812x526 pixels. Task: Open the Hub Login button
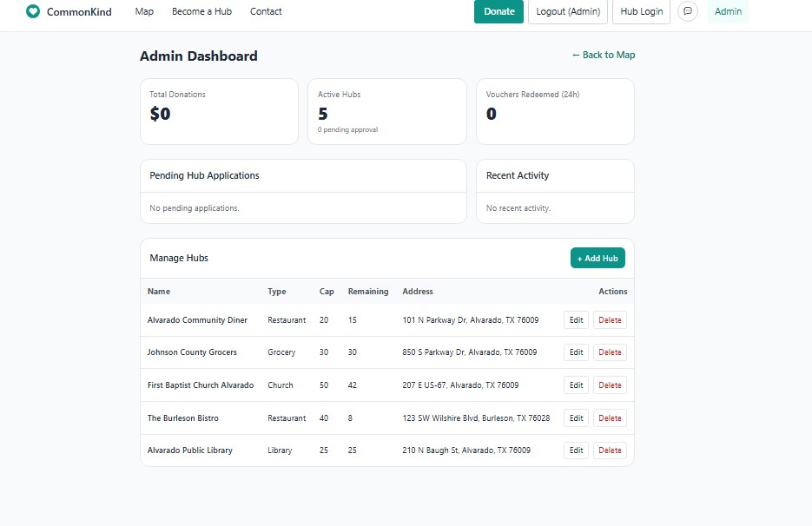[x=641, y=11]
